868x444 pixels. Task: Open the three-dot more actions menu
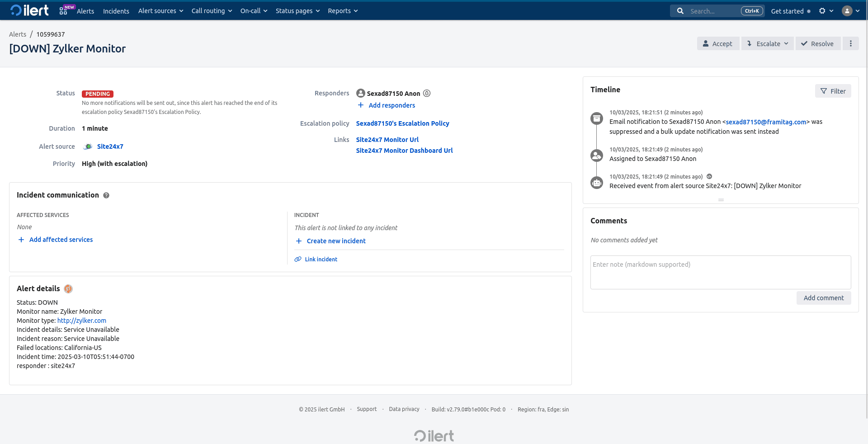point(851,43)
